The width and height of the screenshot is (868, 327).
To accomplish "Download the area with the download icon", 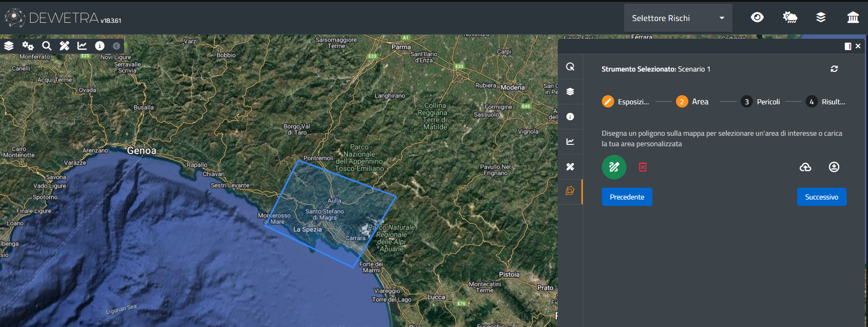I will click(834, 167).
